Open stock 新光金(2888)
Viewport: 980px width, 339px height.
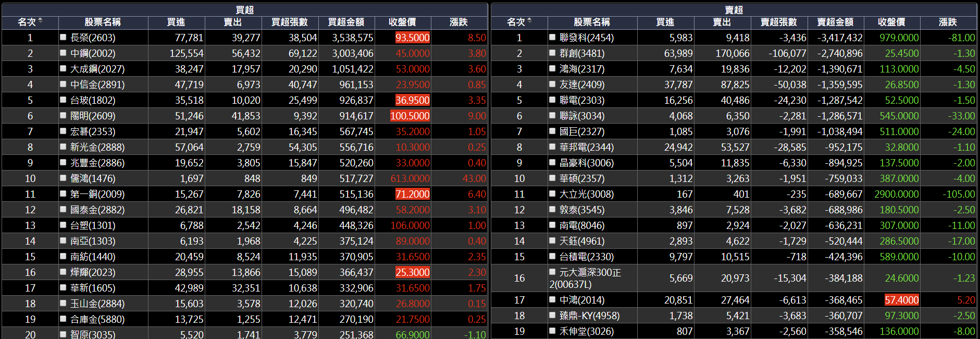97,147
